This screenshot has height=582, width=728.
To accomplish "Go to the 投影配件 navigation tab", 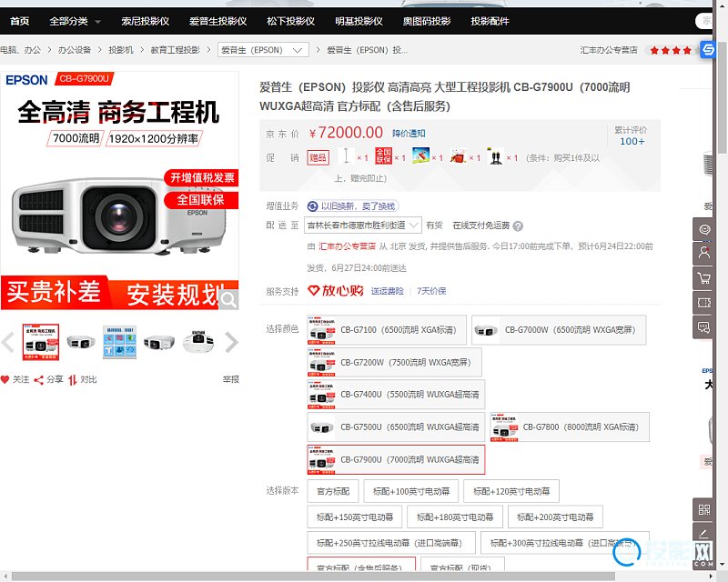I will pyautogui.click(x=490, y=21).
